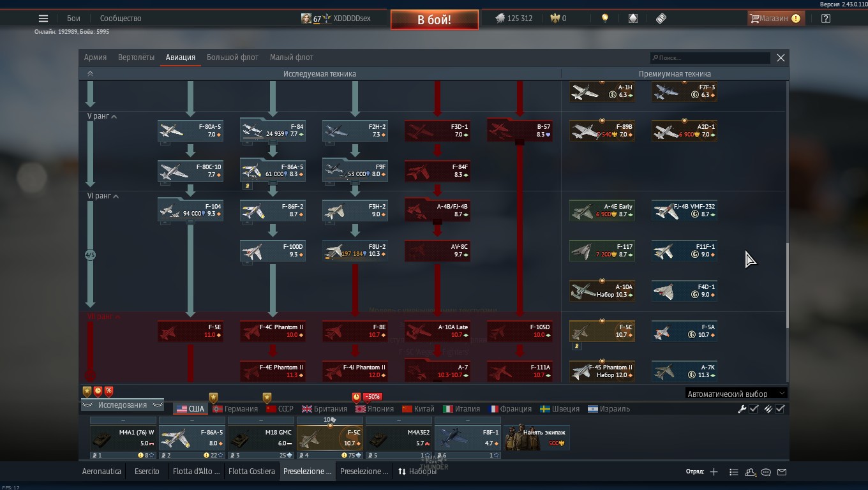This screenshot has width=868, height=490.
Task: Click the tech tree search field
Action: tap(710, 58)
